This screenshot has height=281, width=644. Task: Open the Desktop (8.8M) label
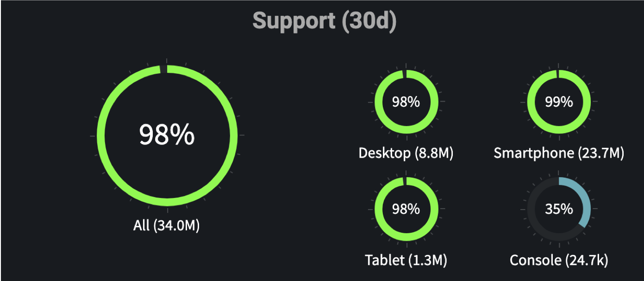click(x=406, y=153)
